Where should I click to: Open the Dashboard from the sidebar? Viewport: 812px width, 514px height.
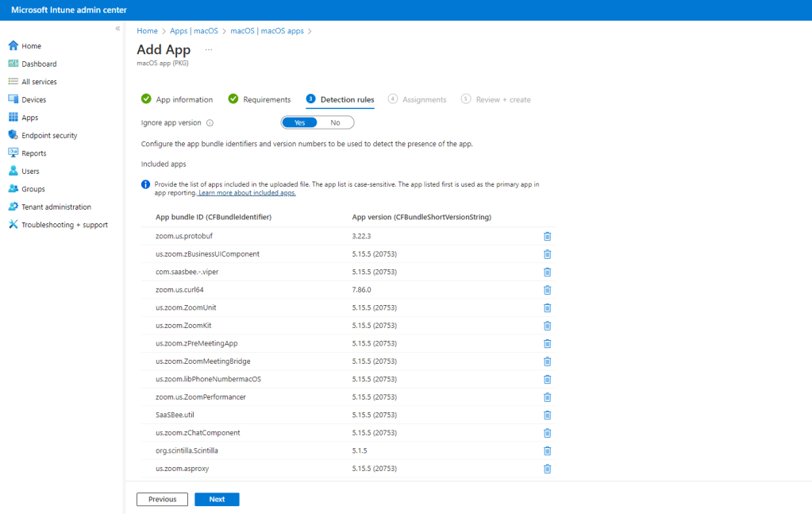click(39, 64)
